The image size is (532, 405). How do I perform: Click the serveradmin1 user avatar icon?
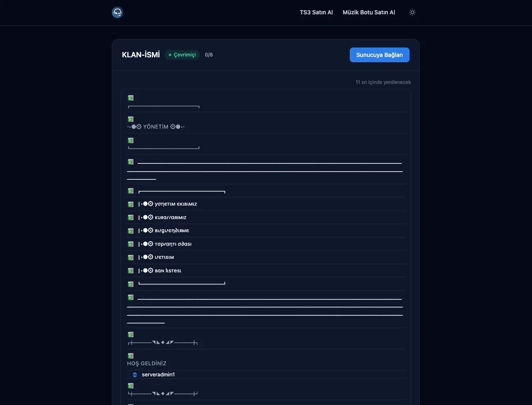[x=135, y=375]
